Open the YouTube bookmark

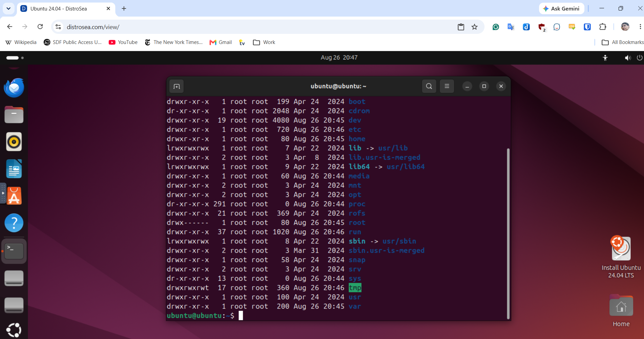[x=123, y=42]
